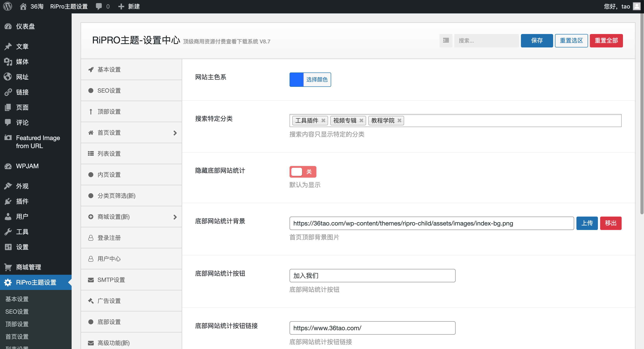Open the 顶部设置 sidebar submenu link

(17, 324)
